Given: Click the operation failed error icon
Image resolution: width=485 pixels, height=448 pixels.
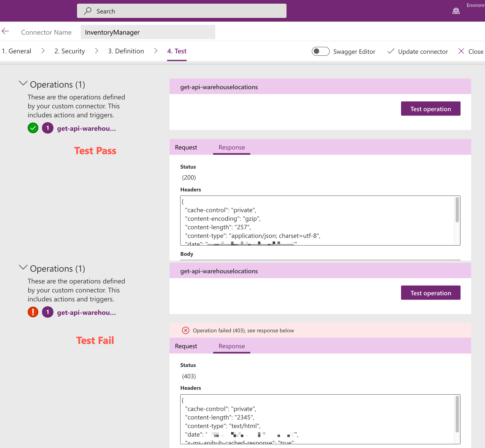Looking at the screenshot, I should click(186, 331).
